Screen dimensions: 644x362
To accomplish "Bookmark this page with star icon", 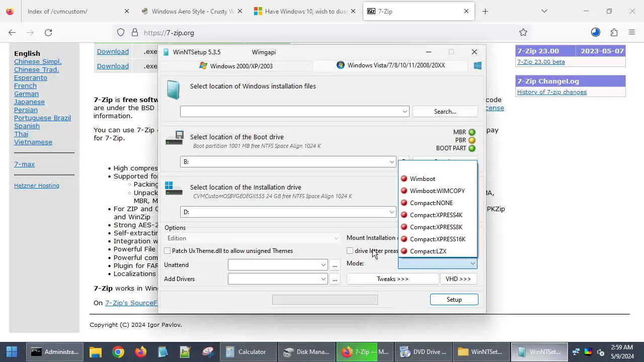I will coord(523,33).
